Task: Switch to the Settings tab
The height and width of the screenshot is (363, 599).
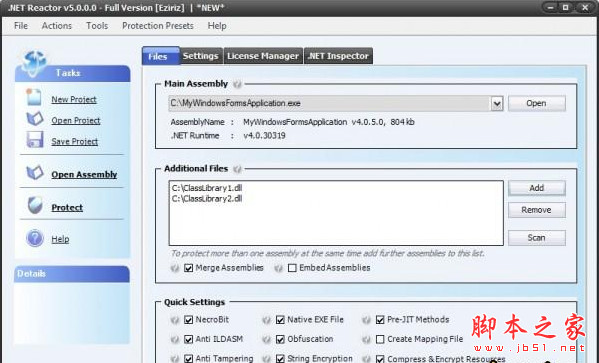Action: pos(201,56)
